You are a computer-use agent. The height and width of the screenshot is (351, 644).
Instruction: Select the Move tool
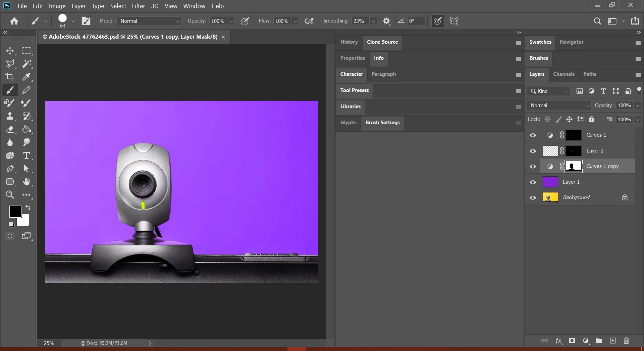10,51
